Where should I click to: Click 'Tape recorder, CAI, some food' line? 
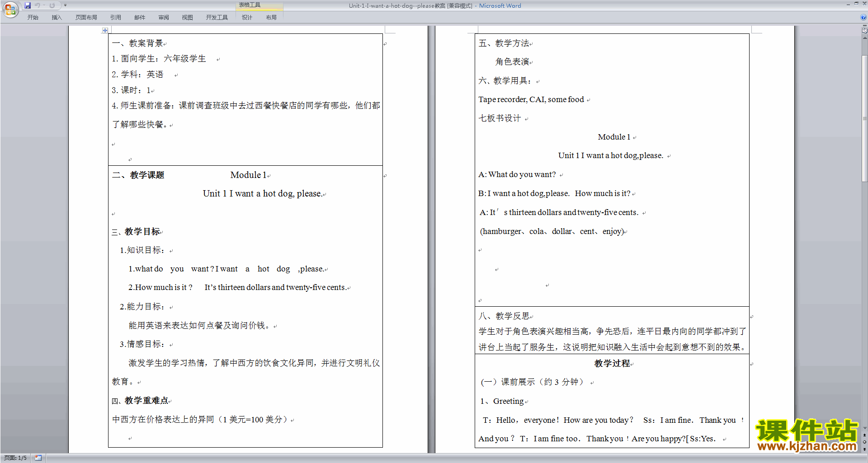click(x=531, y=100)
